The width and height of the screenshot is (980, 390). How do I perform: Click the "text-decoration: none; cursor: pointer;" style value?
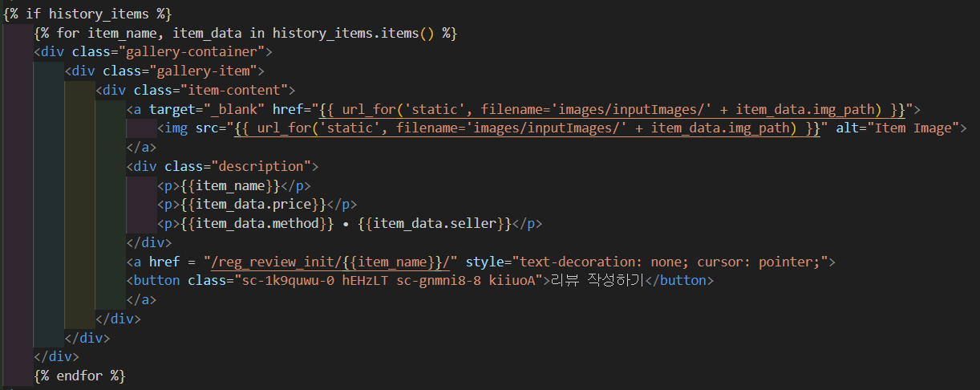(670, 262)
